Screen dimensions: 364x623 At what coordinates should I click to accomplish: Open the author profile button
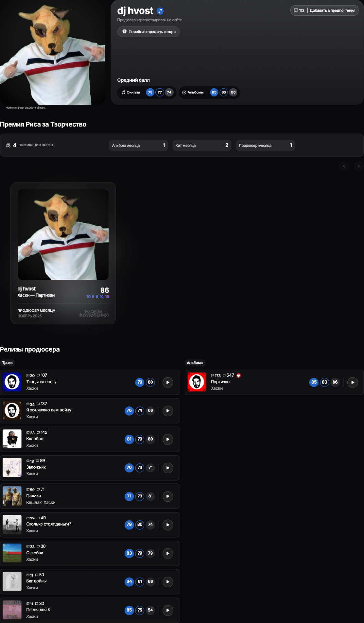pos(149,32)
